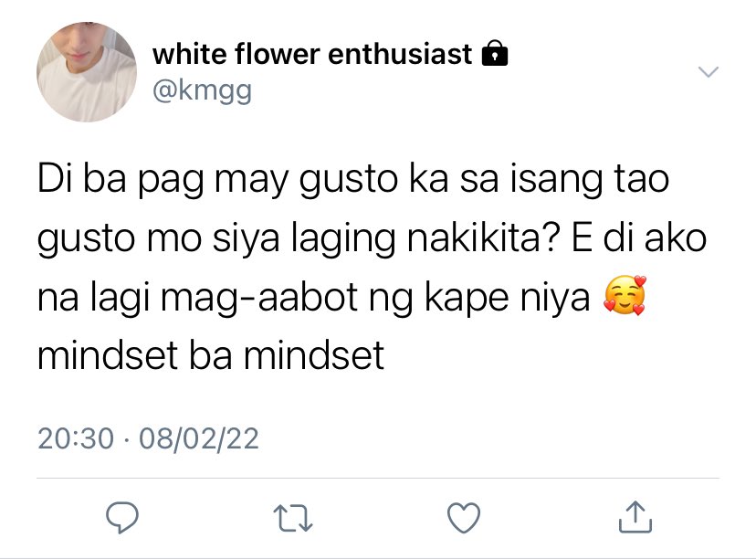Click the text "mag-aabot" in the tweet

(x=259, y=298)
